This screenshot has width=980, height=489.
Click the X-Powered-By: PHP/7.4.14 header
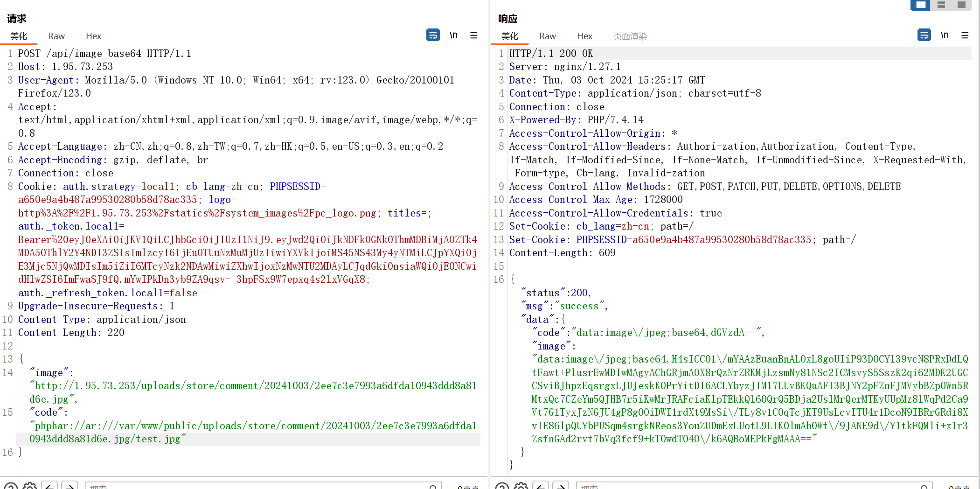click(577, 120)
